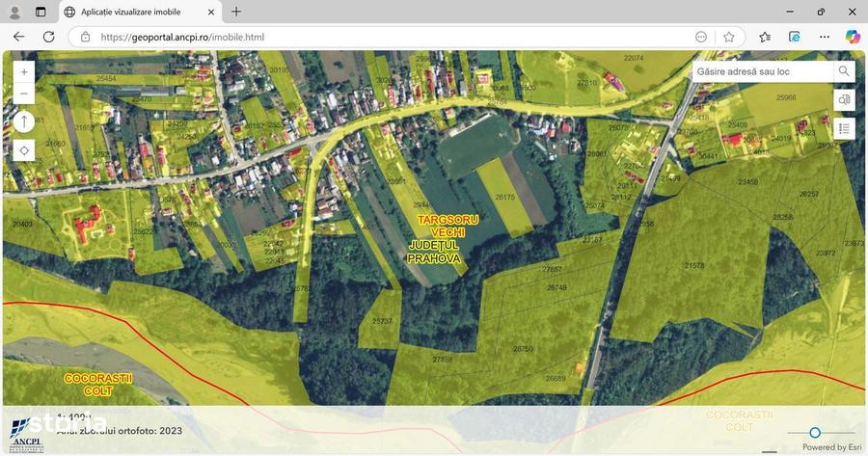Open the basemap gallery icon

pos(844,100)
